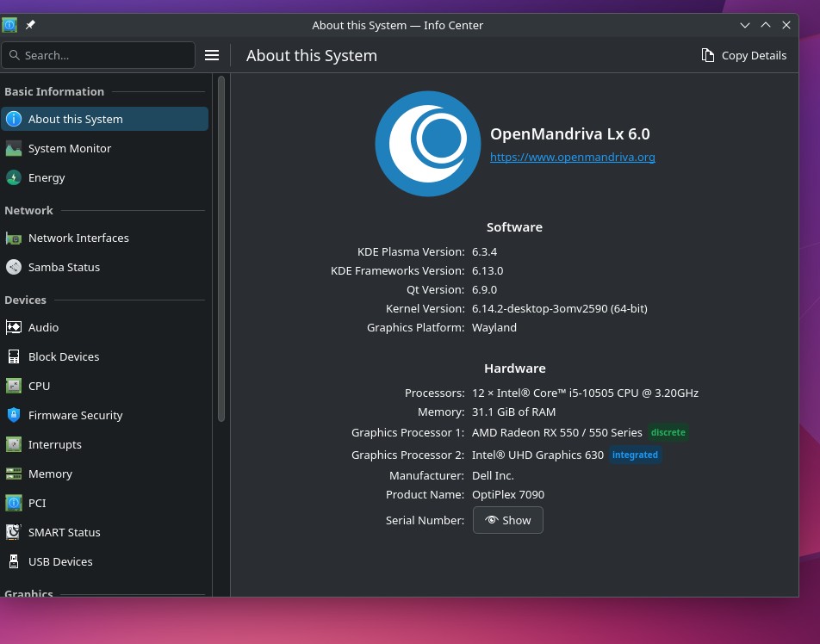This screenshot has height=644, width=820.
Task: Toggle the window pin icon
Action: click(x=30, y=25)
